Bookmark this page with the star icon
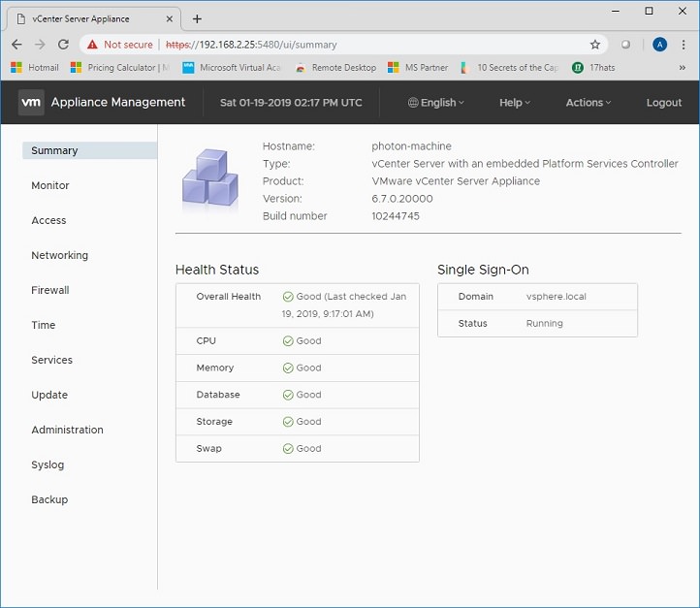700x608 pixels. pos(594,45)
